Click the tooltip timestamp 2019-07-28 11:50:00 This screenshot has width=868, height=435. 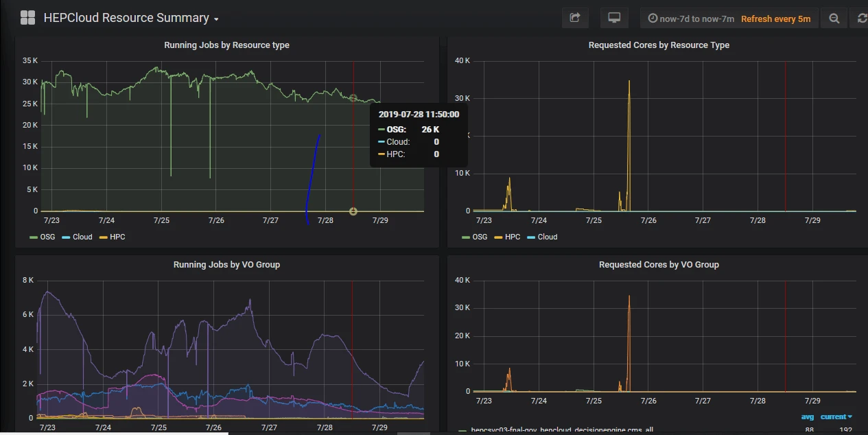click(x=419, y=115)
